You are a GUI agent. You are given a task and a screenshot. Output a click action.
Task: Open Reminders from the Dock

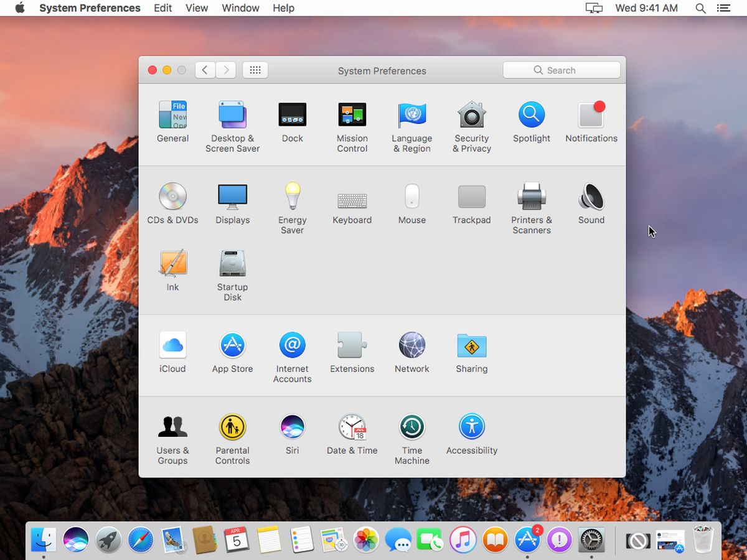pos(302,539)
